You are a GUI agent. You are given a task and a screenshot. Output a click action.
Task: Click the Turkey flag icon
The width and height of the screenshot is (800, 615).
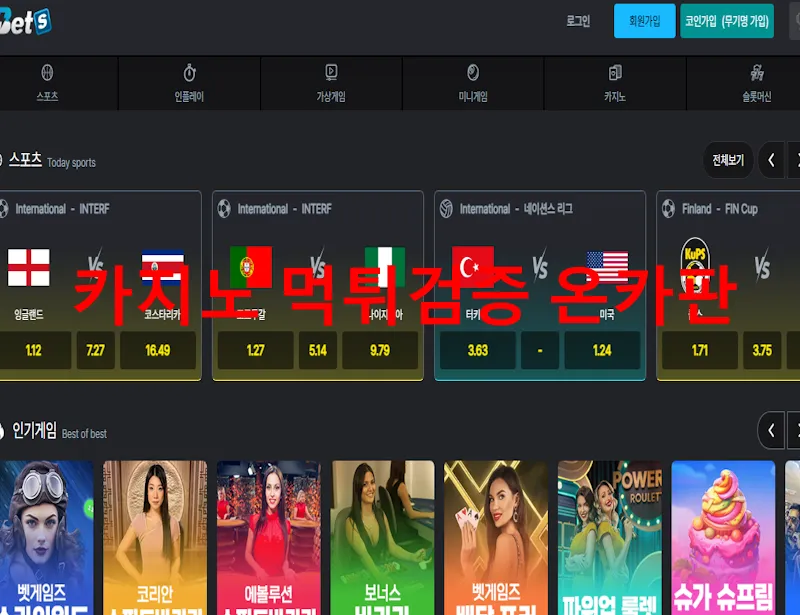click(473, 267)
